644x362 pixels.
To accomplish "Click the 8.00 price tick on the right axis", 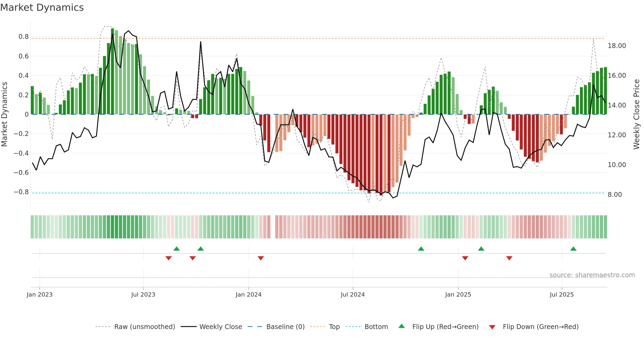I will 615,195.
